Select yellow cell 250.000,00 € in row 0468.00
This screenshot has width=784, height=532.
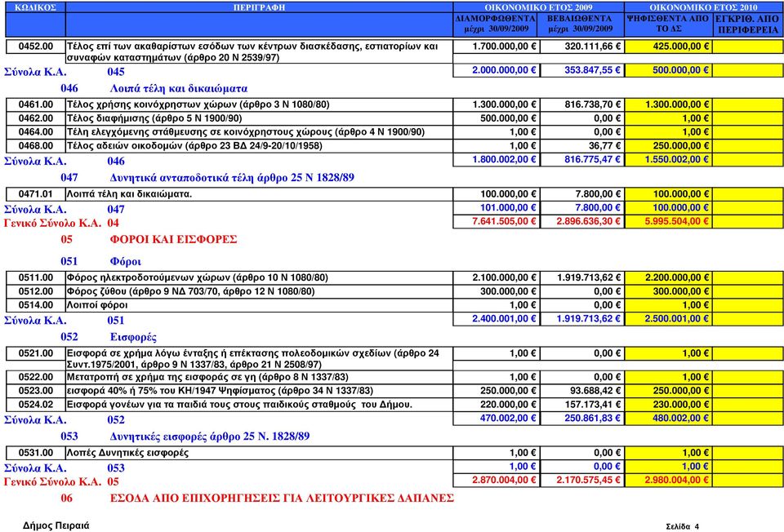coord(669,146)
